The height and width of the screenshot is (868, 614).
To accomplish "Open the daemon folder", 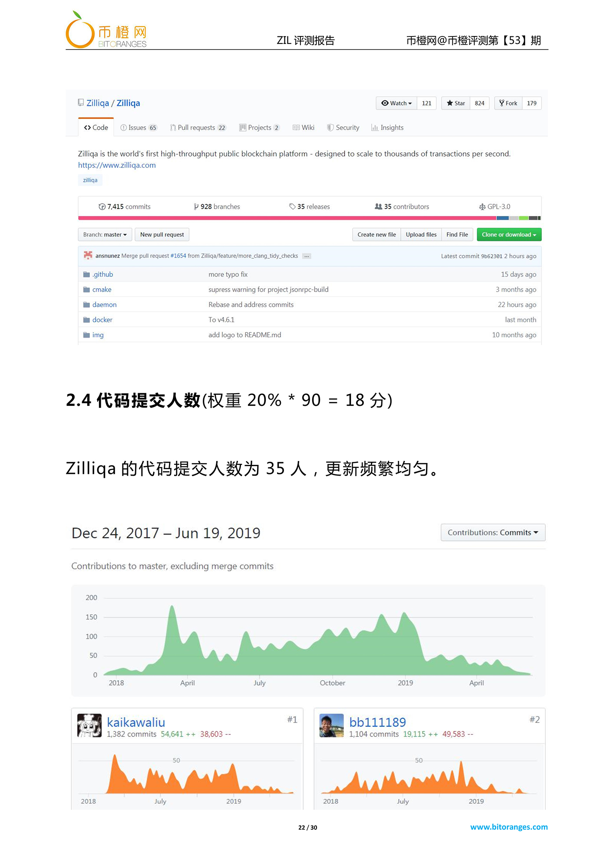I will pyautogui.click(x=104, y=305).
